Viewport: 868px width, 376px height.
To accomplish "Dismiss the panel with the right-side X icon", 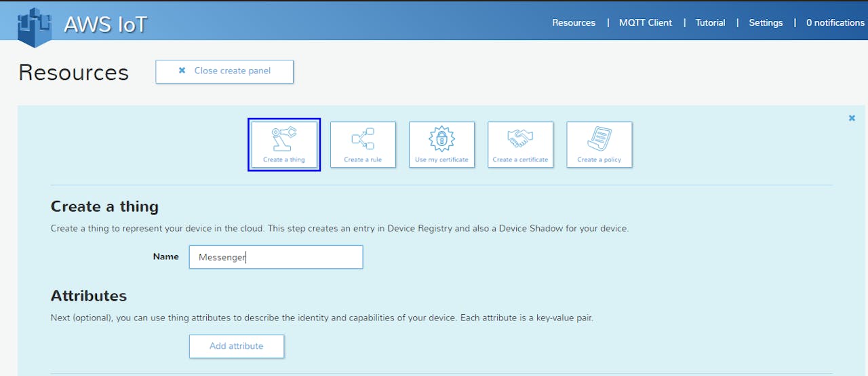I will tap(852, 118).
